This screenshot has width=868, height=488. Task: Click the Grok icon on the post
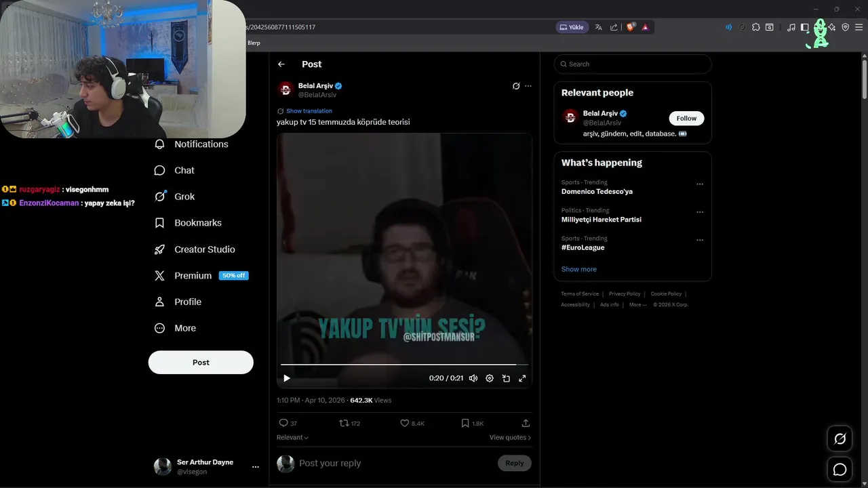pos(516,86)
